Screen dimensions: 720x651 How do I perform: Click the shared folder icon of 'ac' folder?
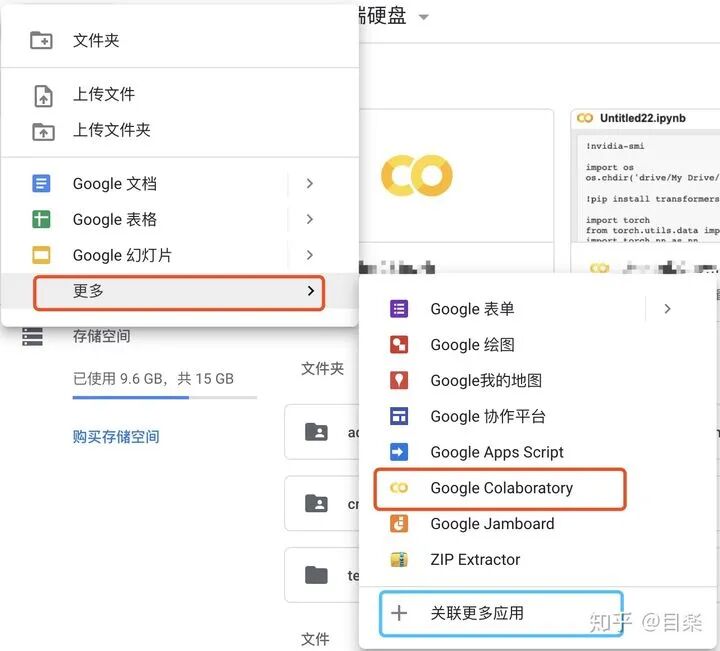tap(316, 432)
